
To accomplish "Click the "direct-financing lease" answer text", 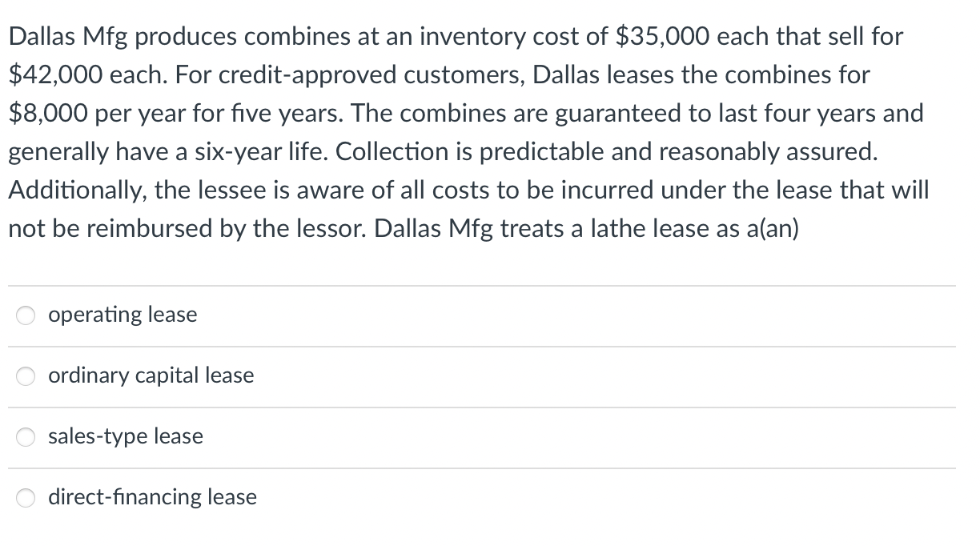I will [153, 497].
